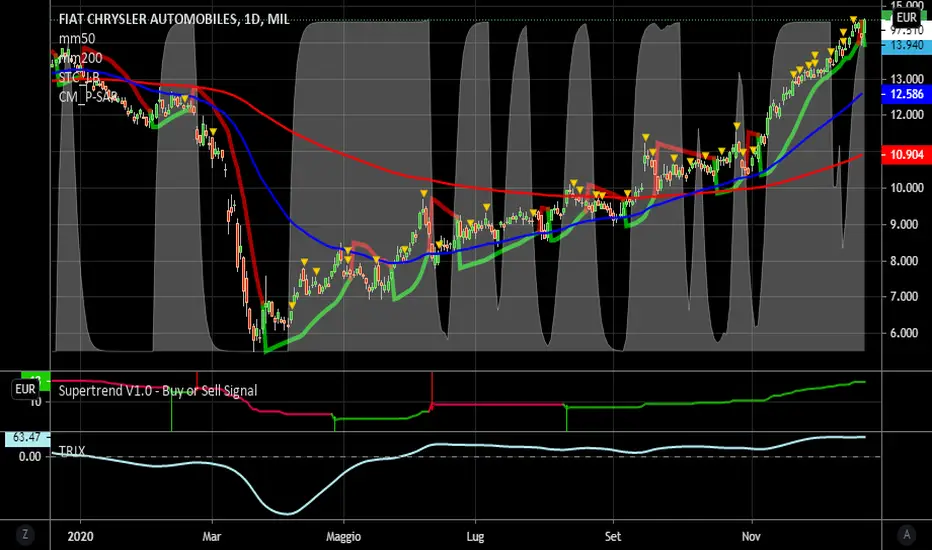Click the 12.000 price axis value

pos(906,115)
